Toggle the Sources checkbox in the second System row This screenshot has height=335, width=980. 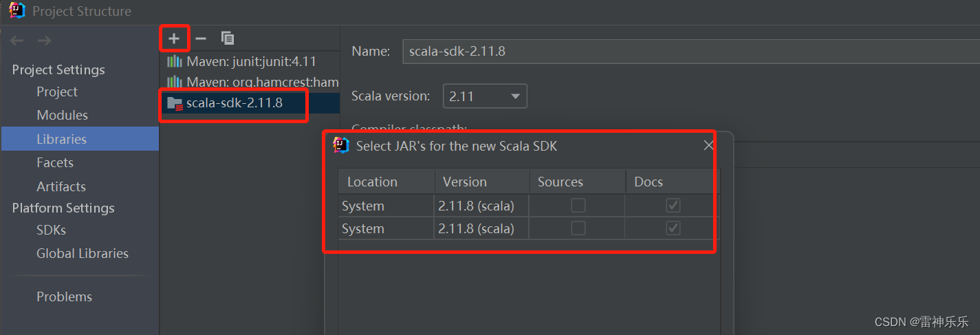pyautogui.click(x=578, y=228)
